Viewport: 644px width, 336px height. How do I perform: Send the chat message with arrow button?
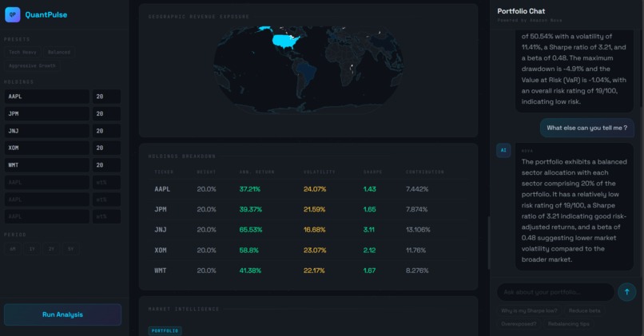tap(626, 292)
